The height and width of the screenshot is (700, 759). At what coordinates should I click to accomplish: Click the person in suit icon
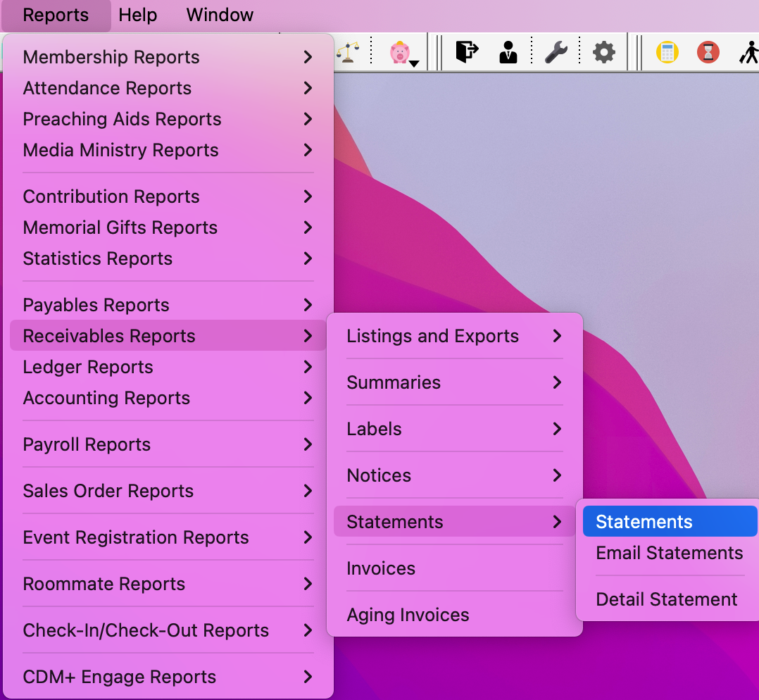coord(508,52)
